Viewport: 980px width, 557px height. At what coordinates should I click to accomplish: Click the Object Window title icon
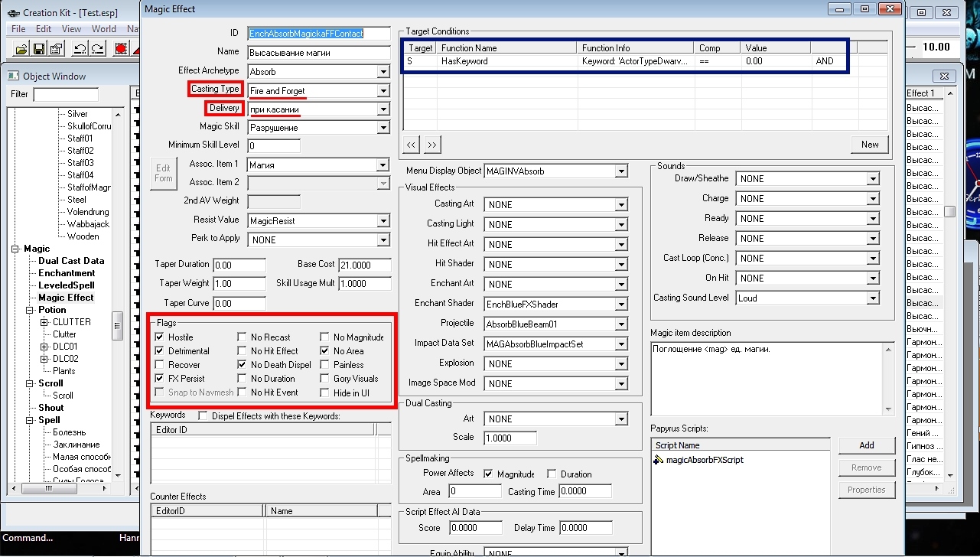pos(13,76)
